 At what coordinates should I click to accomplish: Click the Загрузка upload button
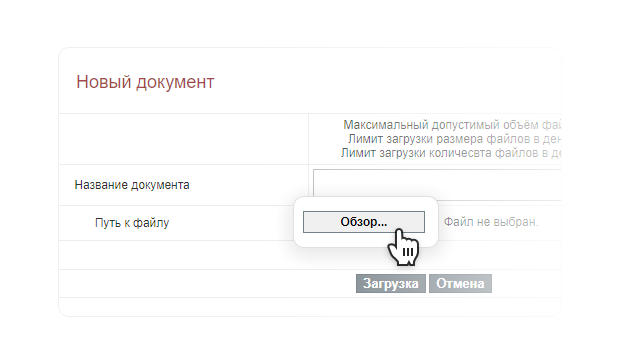click(391, 284)
